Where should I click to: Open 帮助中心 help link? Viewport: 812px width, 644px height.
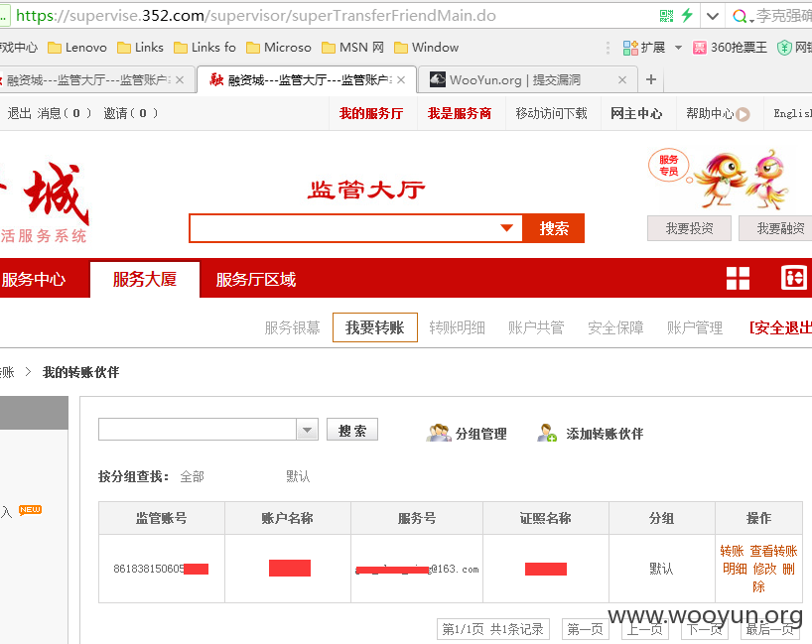point(710,113)
